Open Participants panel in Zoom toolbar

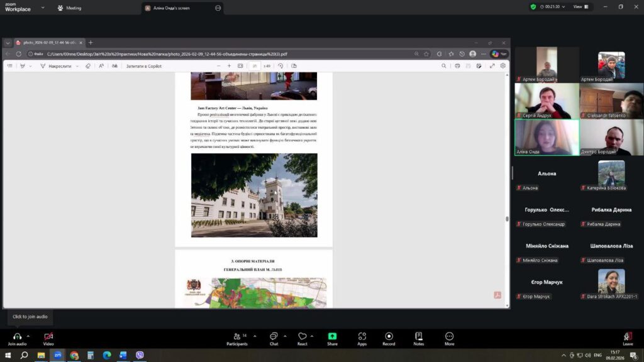(x=236, y=337)
